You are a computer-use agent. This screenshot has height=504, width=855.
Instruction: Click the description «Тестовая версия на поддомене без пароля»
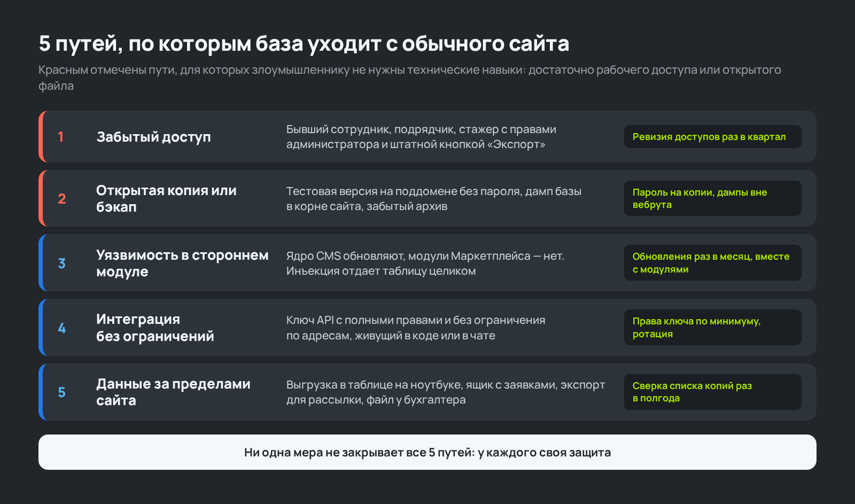433,199
